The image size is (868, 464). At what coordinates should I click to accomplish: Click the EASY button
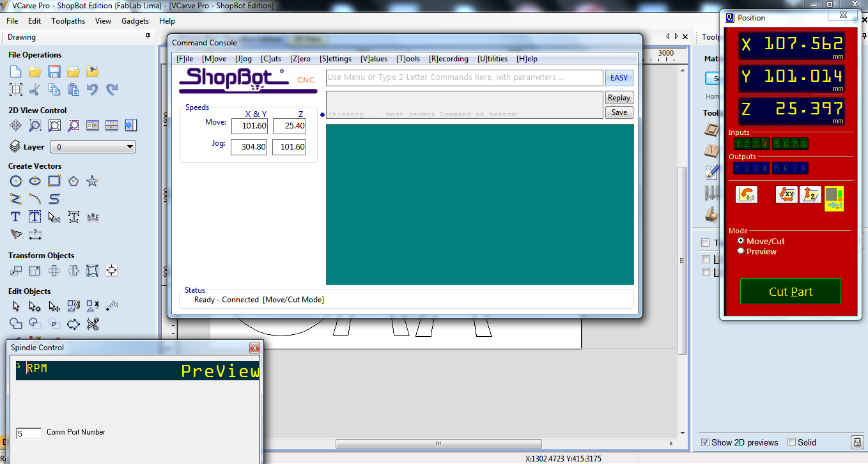pyautogui.click(x=619, y=78)
